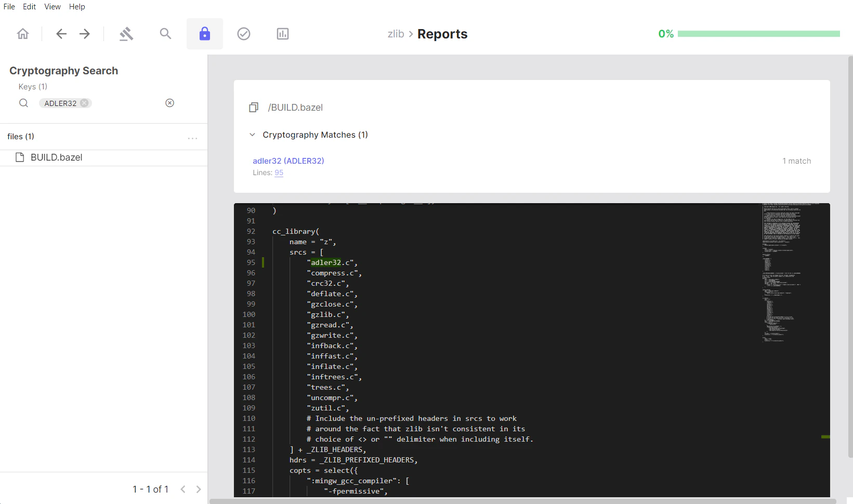Screen dimensions: 853x504
Task: Click 'copts = select({' on line 115
Action: click(324, 470)
